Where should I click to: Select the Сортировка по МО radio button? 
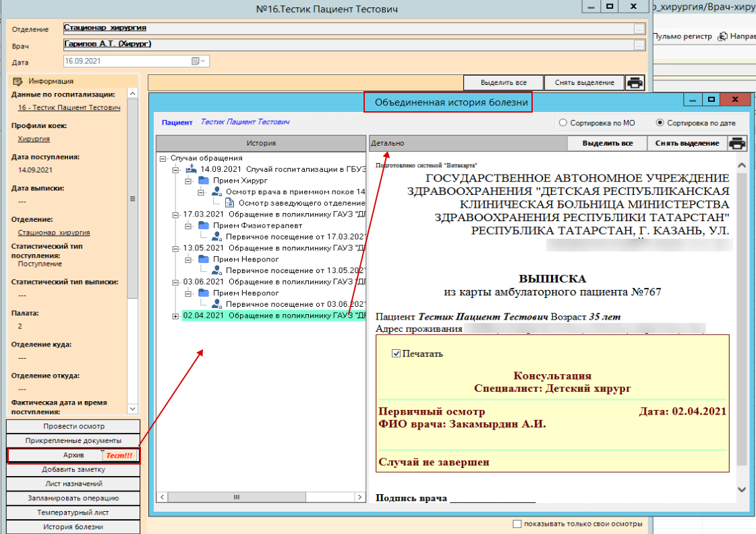(562, 123)
